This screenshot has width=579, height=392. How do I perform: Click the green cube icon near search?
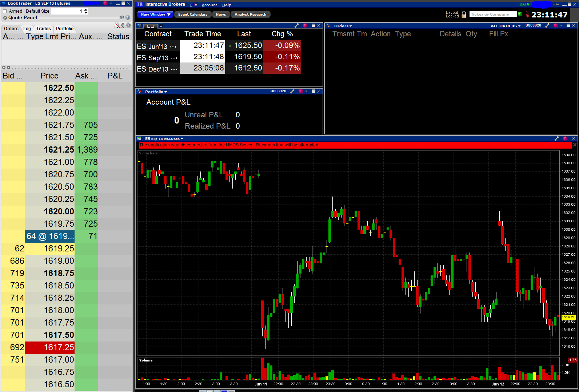(x=520, y=15)
